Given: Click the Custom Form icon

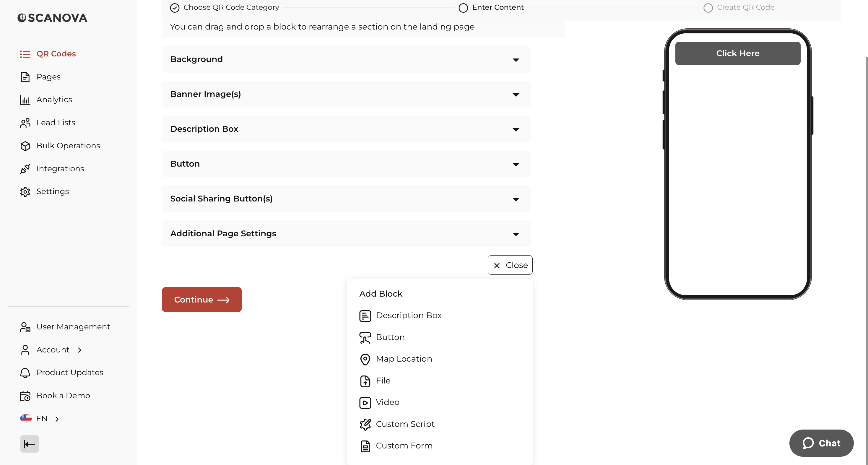Looking at the screenshot, I should pyautogui.click(x=365, y=446).
